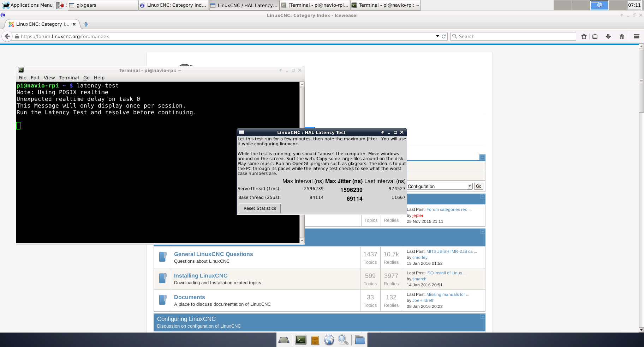Open Configuration category dropdown
The width and height of the screenshot is (644, 347).
click(440, 186)
